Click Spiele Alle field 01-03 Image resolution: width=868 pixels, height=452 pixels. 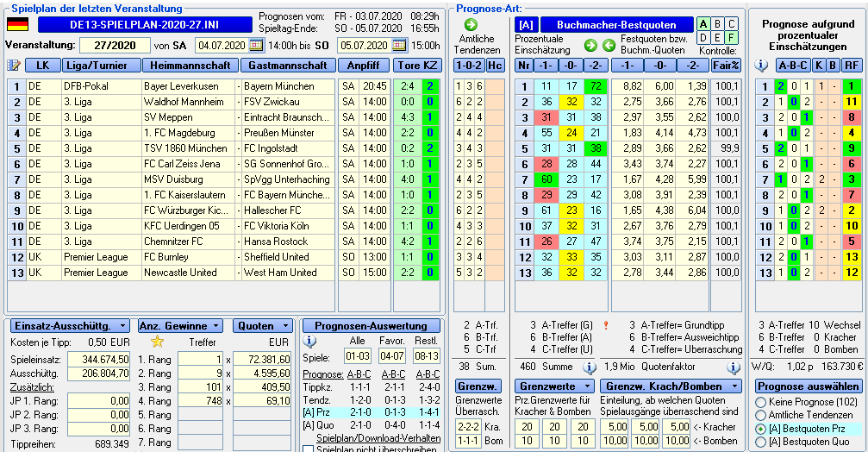(358, 356)
